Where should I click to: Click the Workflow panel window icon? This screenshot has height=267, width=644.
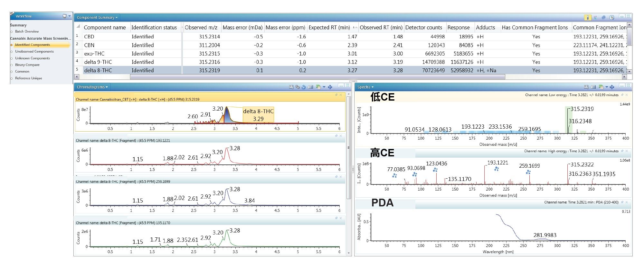(64, 16)
